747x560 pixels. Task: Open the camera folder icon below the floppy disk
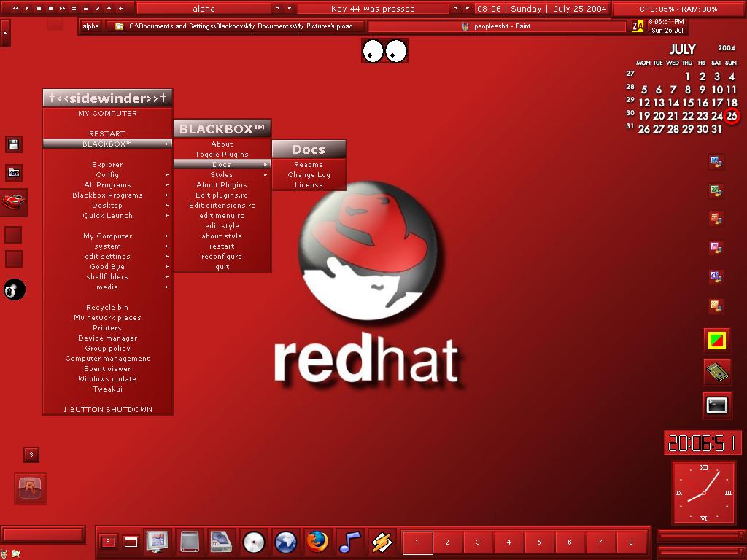click(13, 173)
